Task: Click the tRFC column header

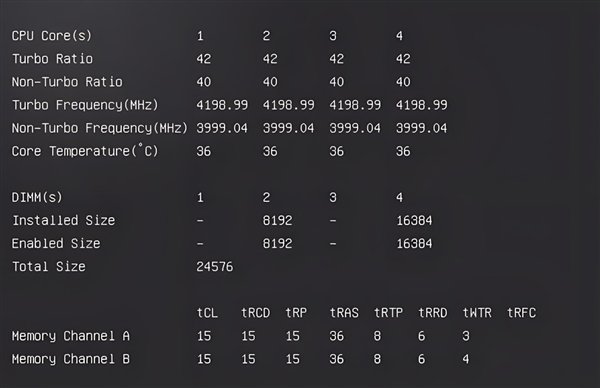Action: coord(522,313)
